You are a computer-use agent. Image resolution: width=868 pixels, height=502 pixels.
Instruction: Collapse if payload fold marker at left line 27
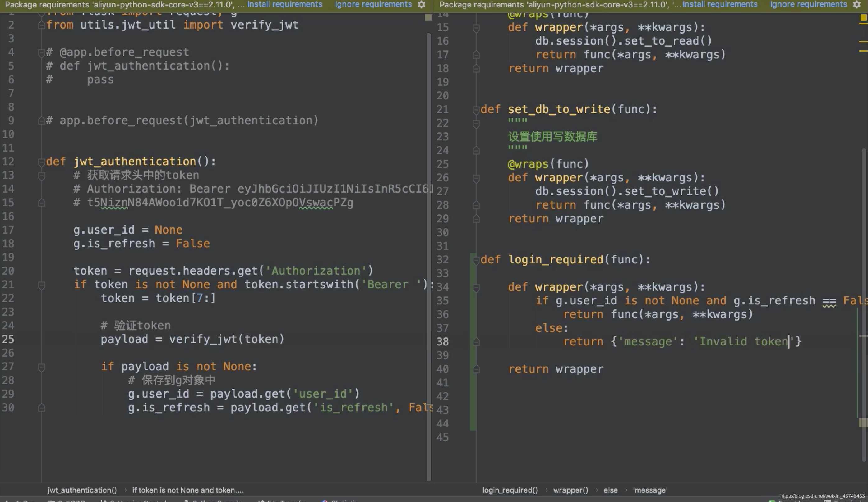(x=41, y=367)
